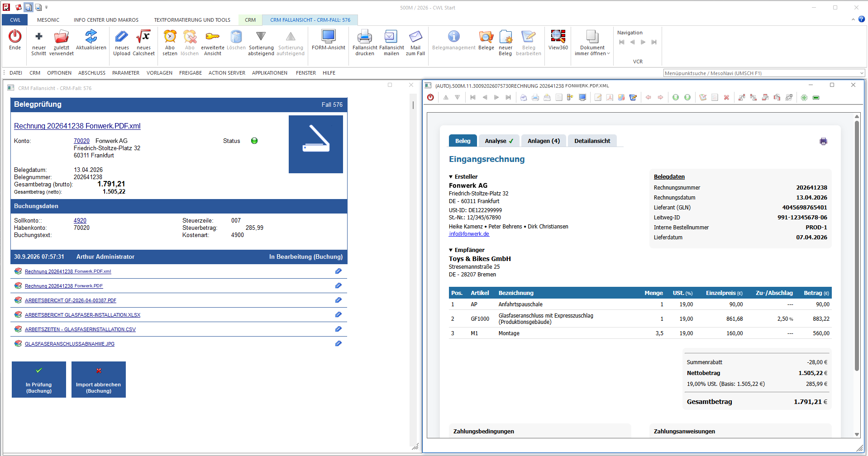
Task: Open the Anlagen (4) tab
Action: (x=544, y=141)
